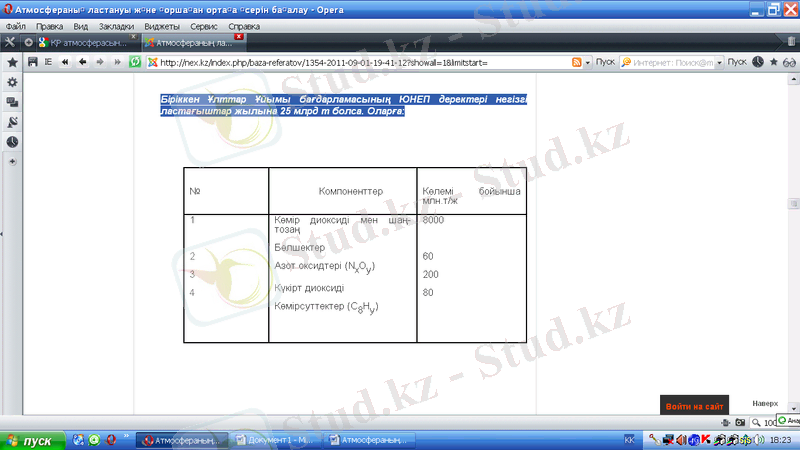Click the Көмірсуттектер table entry
The width and height of the screenshot is (800, 450).
pos(327,307)
